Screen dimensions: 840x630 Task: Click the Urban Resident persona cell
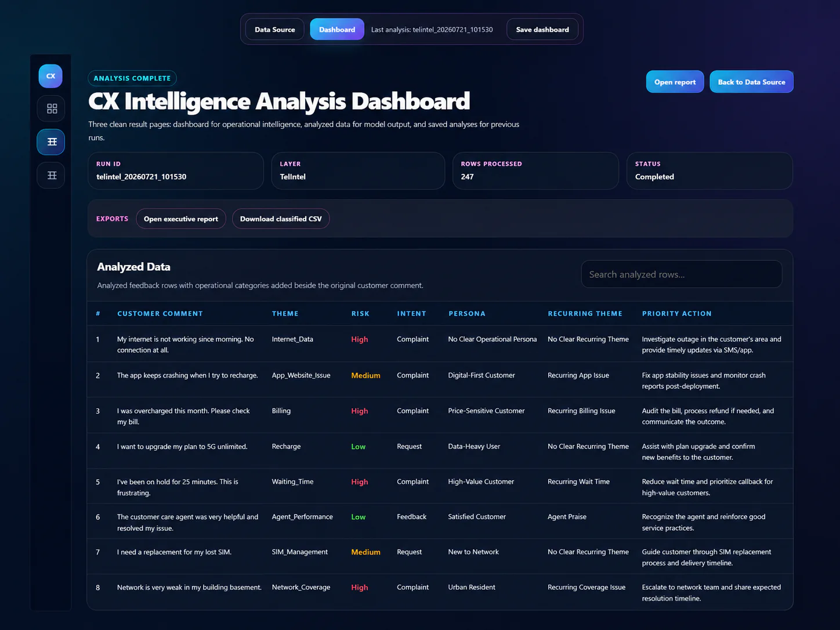coord(472,588)
